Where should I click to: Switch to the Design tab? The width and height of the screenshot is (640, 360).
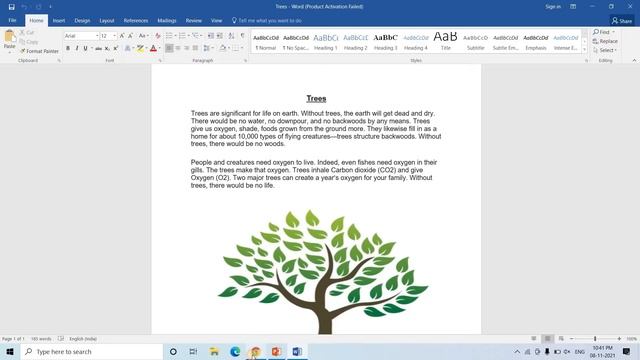(82, 20)
